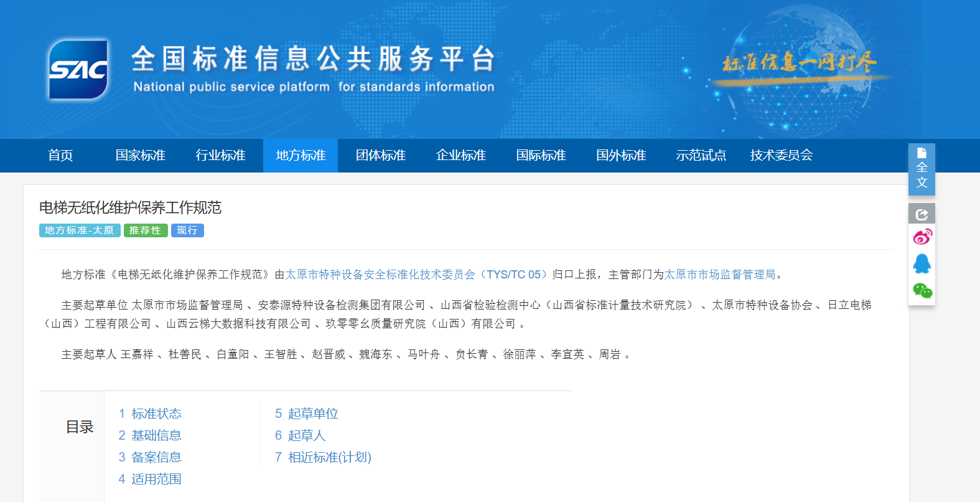
Task: Jump to 6 起草人 section
Action: point(301,435)
